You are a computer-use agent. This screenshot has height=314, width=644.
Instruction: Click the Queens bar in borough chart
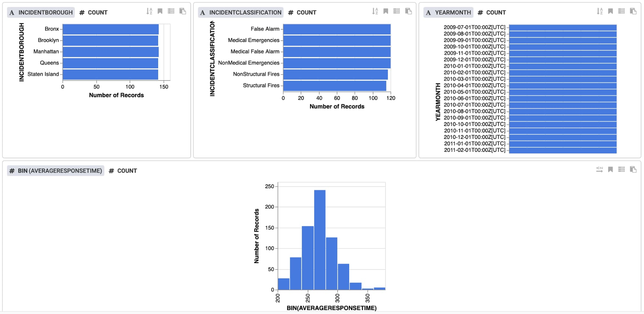coord(110,63)
